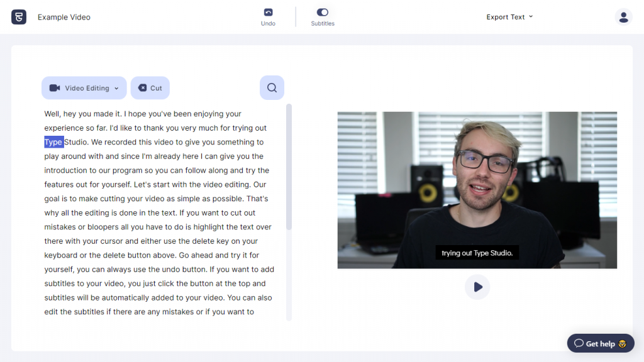644x362 pixels.
Task: Toggle the Subtitles switch
Action: (323, 12)
